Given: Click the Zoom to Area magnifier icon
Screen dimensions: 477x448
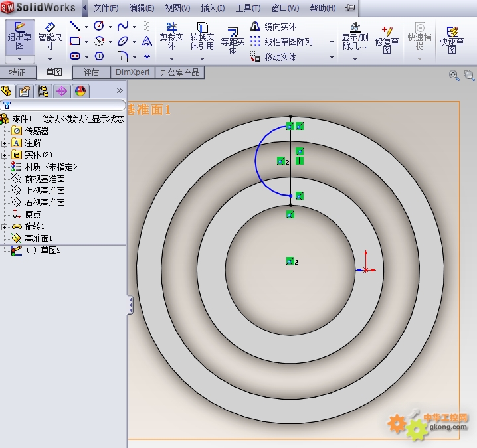Looking at the screenshot, I should click(x=470, y=76).
